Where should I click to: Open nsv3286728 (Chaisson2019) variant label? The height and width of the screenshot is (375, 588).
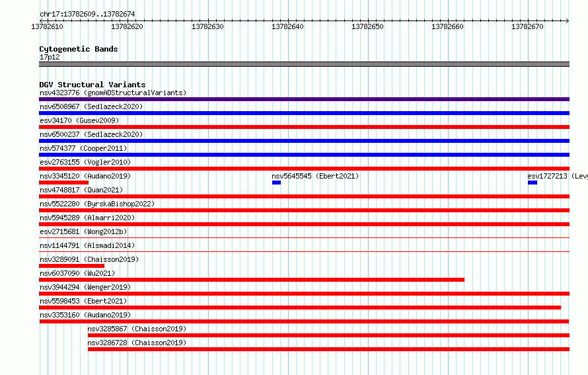coord(137,343)
